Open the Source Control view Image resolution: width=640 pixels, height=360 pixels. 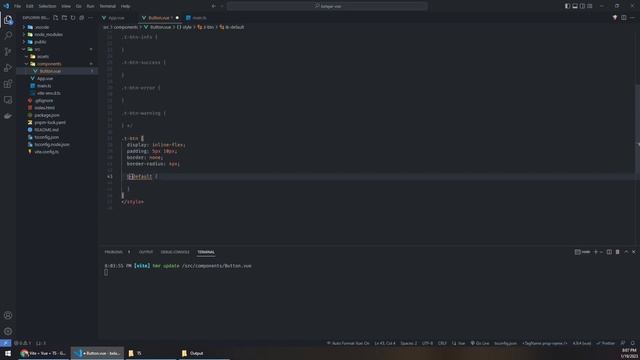coord(8,52)
